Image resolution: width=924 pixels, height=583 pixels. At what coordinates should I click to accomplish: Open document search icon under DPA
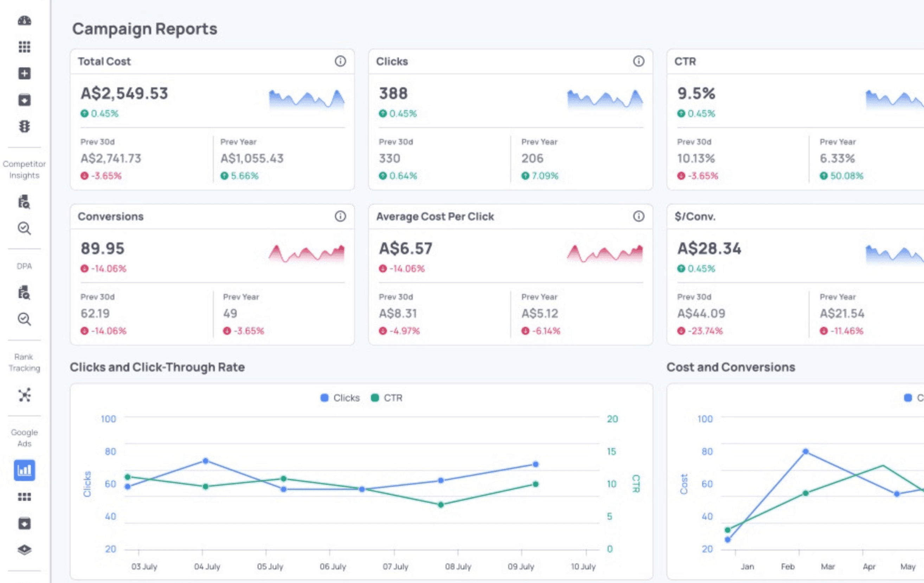coord(24,293)
